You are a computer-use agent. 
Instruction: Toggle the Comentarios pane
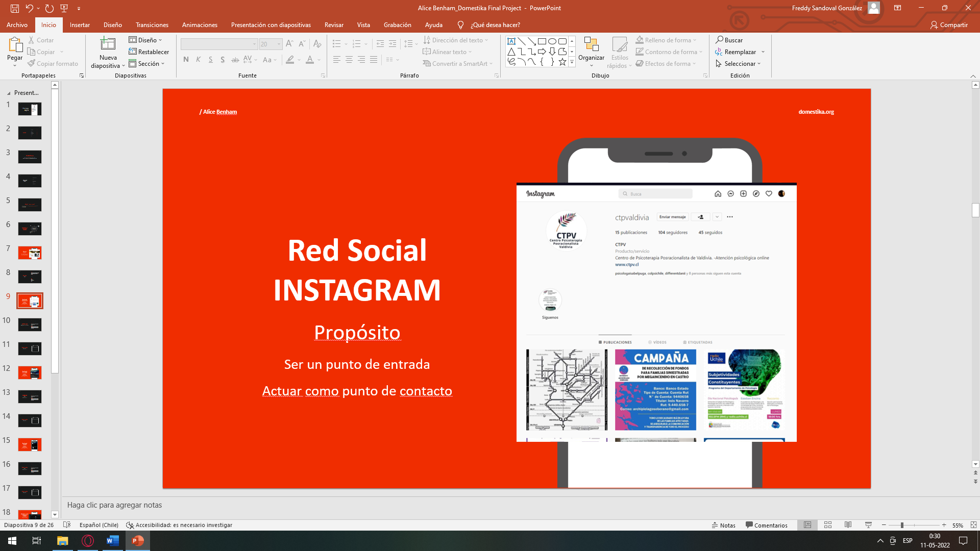(x=767, y=525)
